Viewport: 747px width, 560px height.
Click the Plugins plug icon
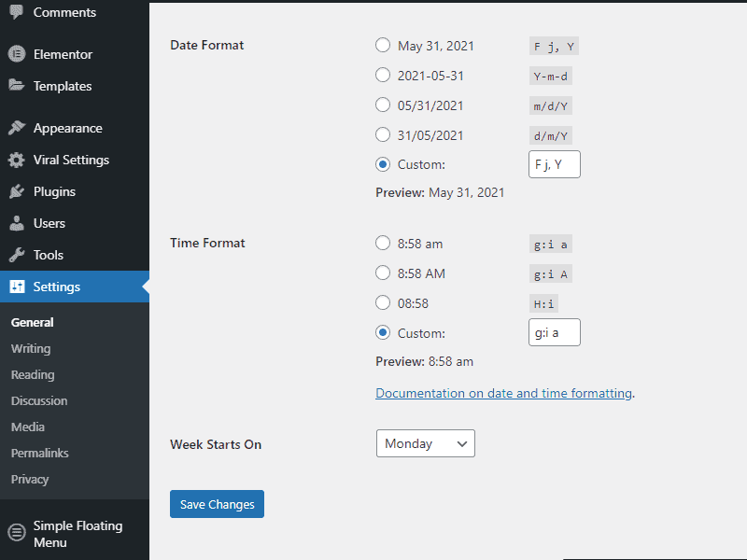(17, 191)
